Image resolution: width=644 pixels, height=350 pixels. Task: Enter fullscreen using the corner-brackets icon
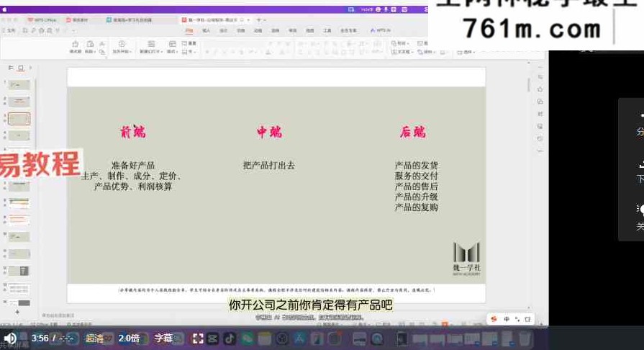(198, 338)
